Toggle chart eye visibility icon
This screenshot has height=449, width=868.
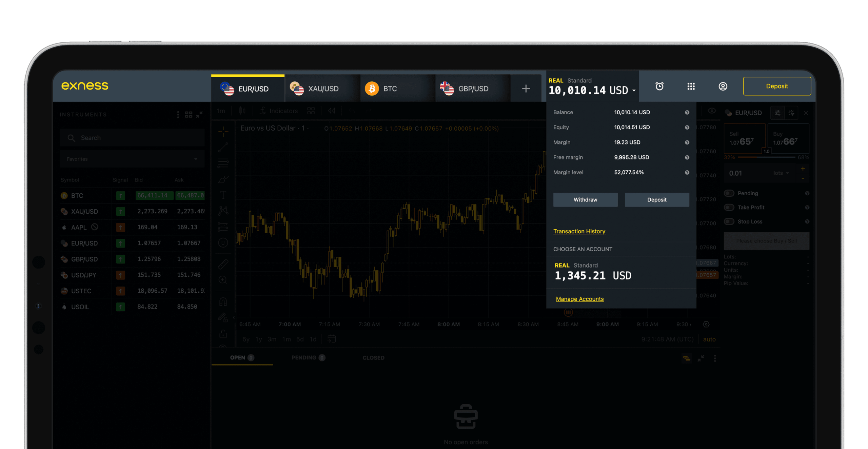pyautogui.click(x=712, y=111)
